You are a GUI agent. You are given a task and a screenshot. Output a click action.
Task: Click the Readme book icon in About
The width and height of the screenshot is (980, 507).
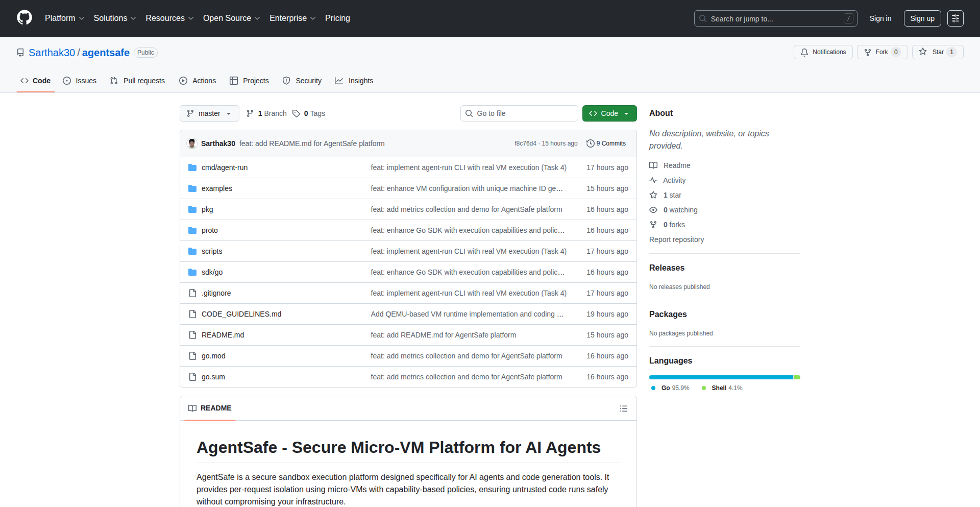653,165
